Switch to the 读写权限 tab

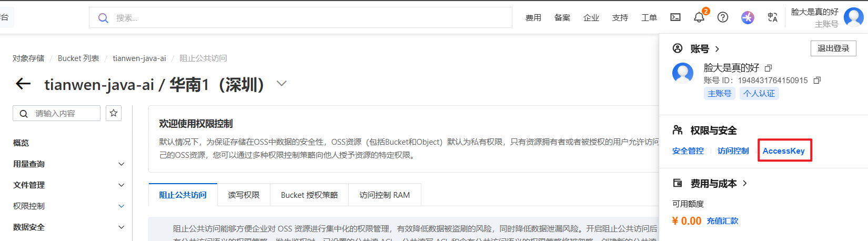tap(244, 195)
